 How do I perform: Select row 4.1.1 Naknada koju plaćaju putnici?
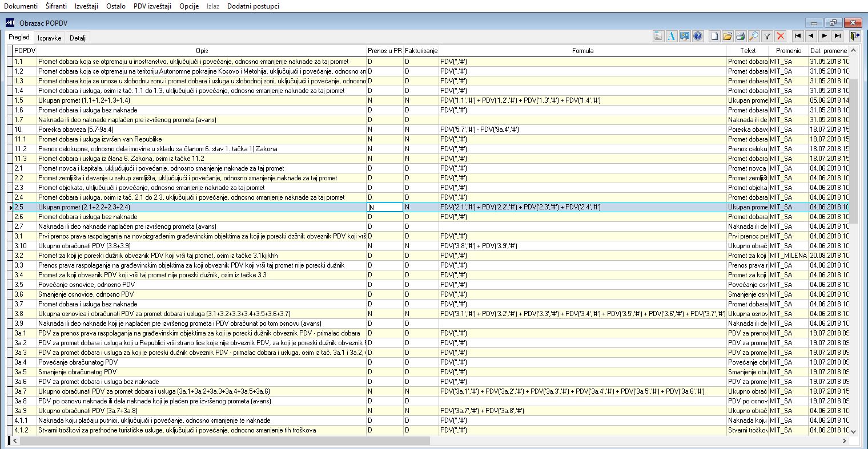tap(202, 420)
